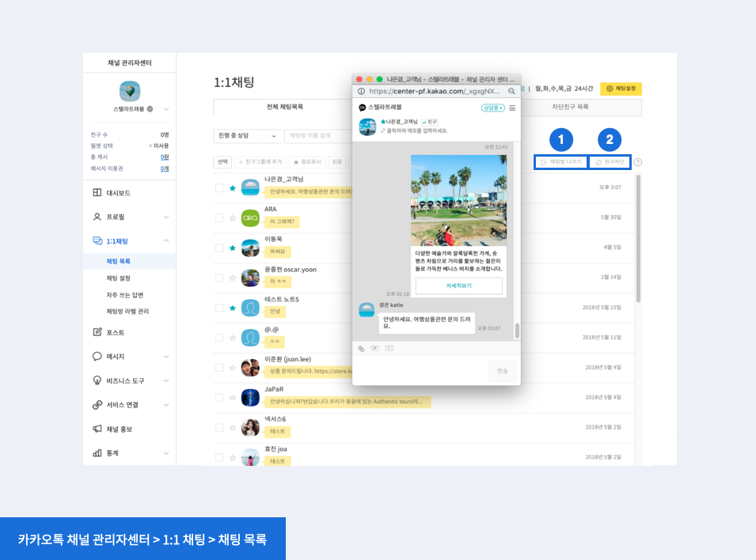Click the ARA green avatar
This screenshot has width=756, height=560.
(250, 218)
